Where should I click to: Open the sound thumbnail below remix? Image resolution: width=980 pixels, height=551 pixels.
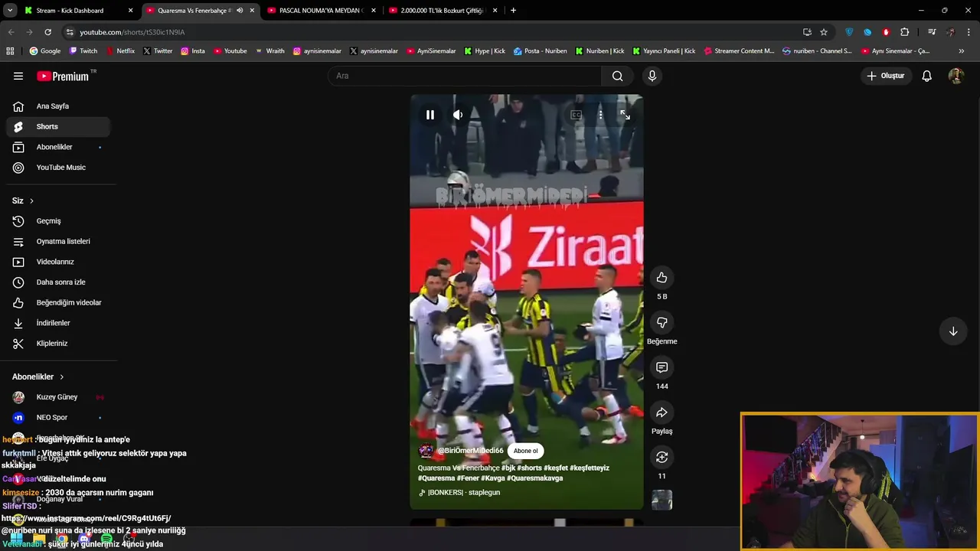click(x=661, y=500)
